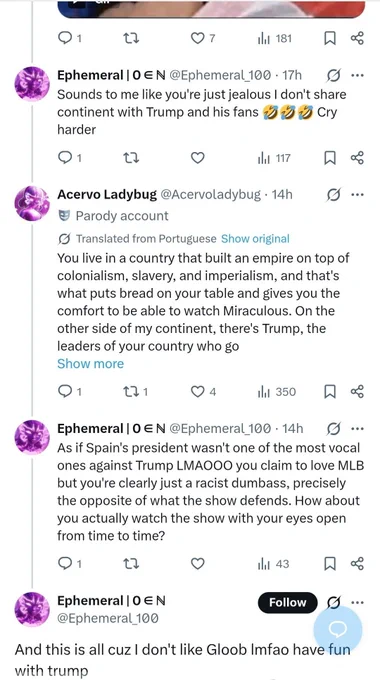Open more options on Acervo Ladybug's post
This screenshot has height=680, width=380.
tap(357, 195)
